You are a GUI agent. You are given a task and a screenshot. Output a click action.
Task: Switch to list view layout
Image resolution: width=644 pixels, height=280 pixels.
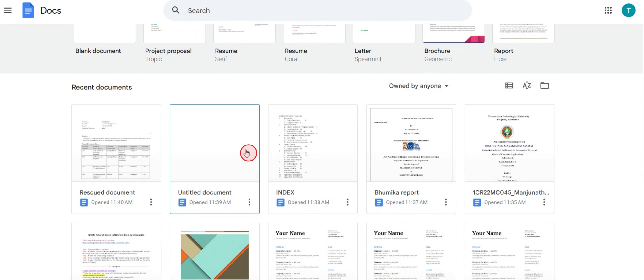click(x=509, y=86)
